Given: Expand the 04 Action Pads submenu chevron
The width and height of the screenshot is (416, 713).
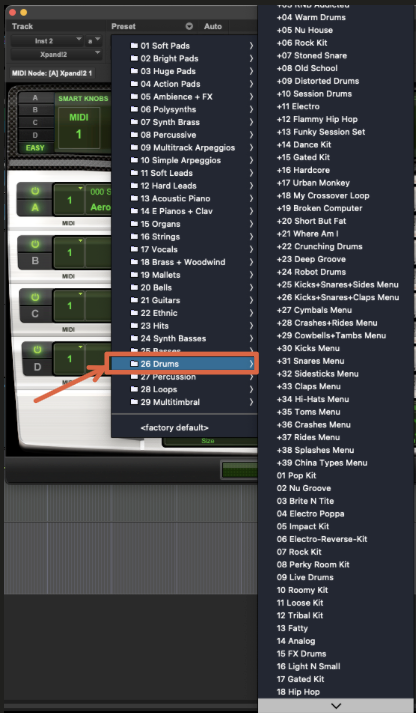Looking at the screenshot, I should pyautogui.click(x=251, y=84).
